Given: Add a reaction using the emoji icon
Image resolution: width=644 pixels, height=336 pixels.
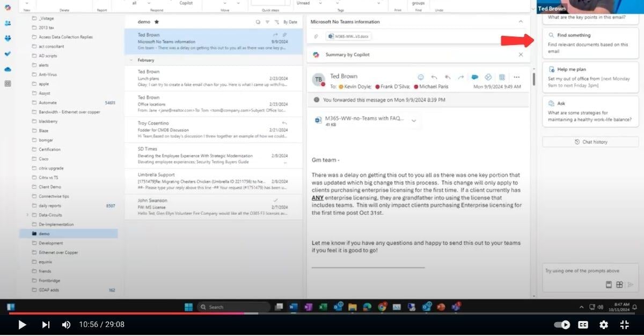Looking at the screenshot, I should click(x=422, y=77).
